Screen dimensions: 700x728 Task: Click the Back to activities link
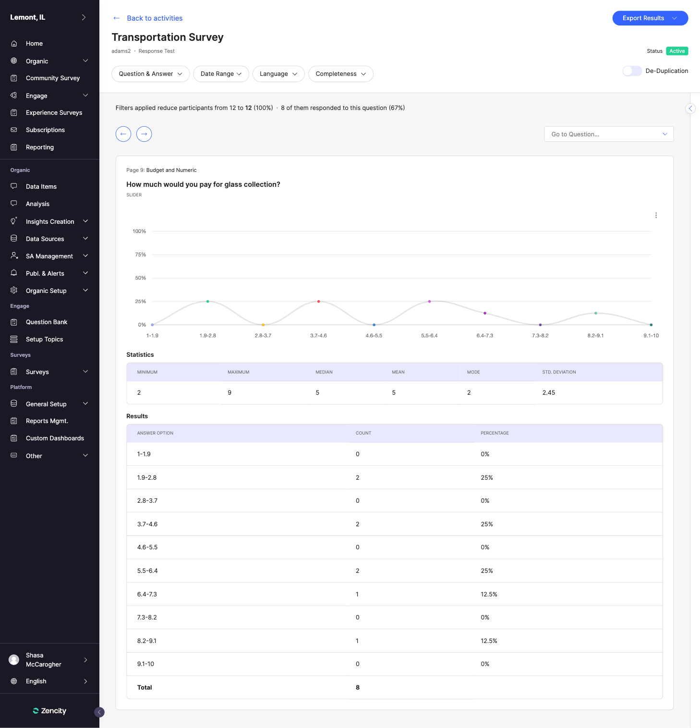point(154,18)
